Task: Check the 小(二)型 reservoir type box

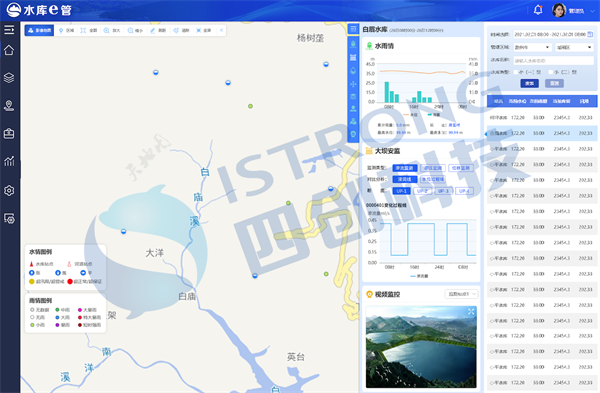Action: click(x=551, y=72)
